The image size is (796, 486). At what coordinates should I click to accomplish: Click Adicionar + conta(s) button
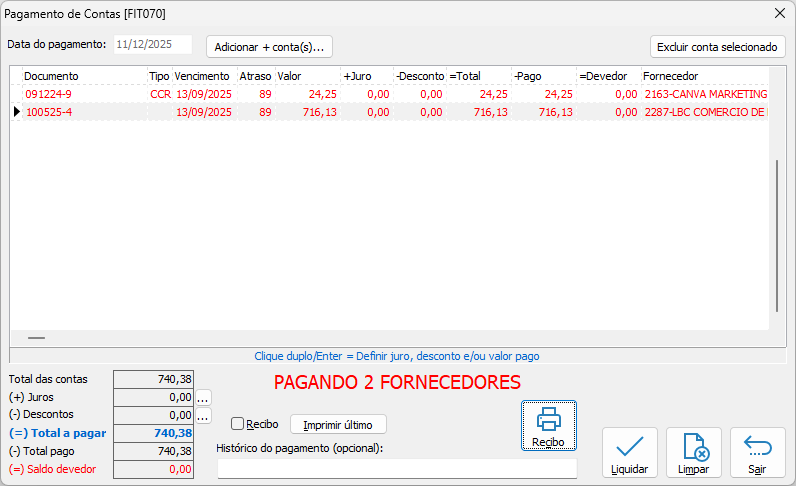click(269, 47)
